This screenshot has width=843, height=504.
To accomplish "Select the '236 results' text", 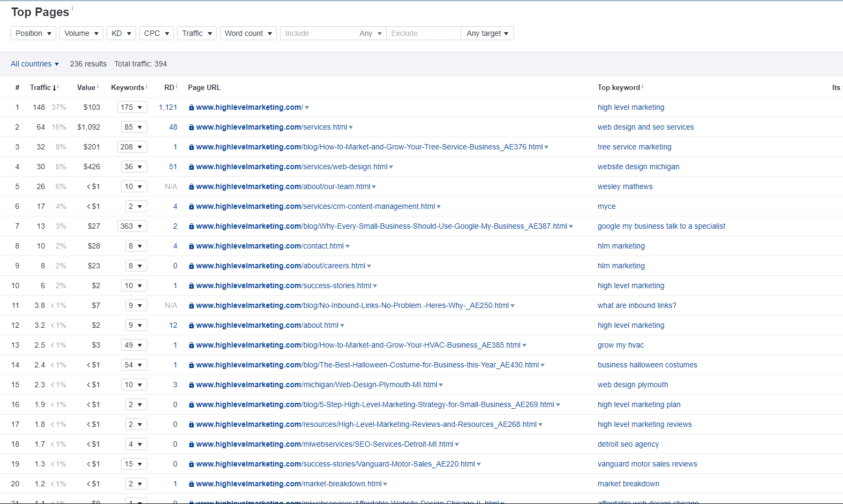I will 88,64.
